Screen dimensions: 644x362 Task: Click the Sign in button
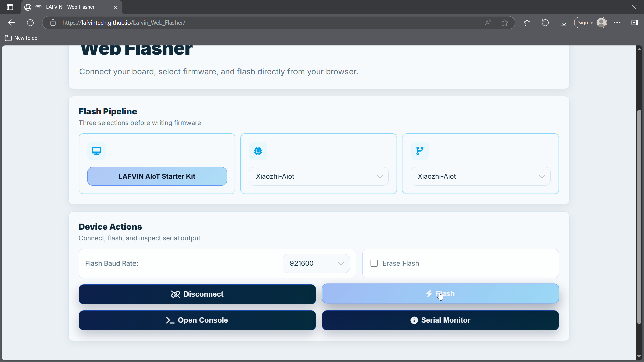[x=590, y=23]
